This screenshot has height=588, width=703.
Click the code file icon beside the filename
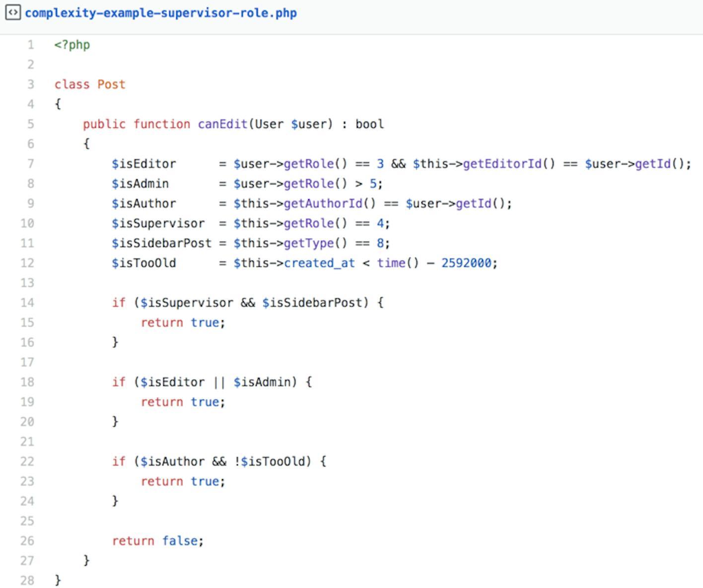click(13, 12)
